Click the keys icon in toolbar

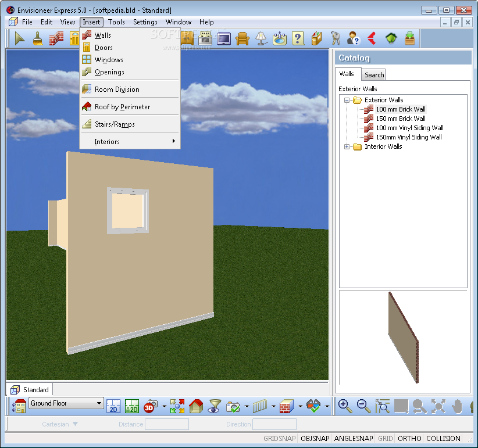336,39
